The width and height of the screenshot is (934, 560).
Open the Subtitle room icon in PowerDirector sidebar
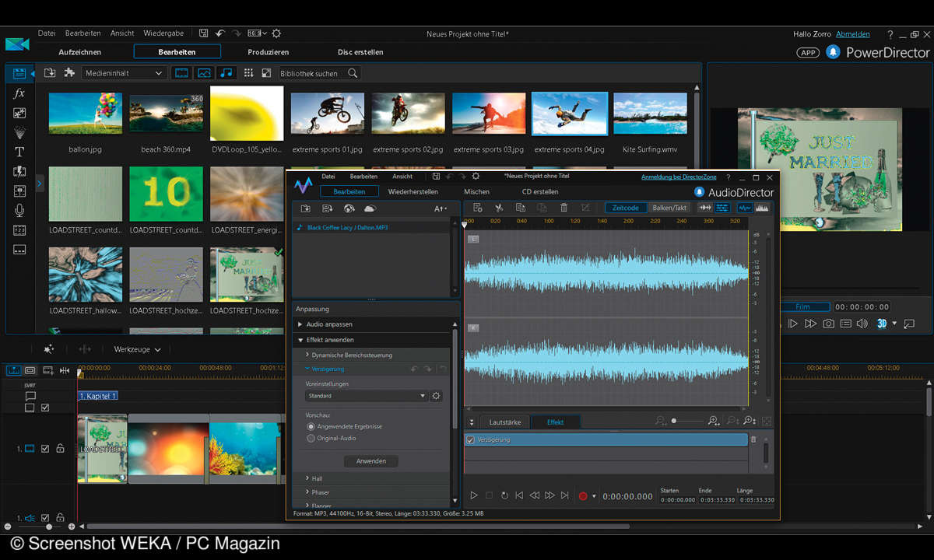coord(19,250)
